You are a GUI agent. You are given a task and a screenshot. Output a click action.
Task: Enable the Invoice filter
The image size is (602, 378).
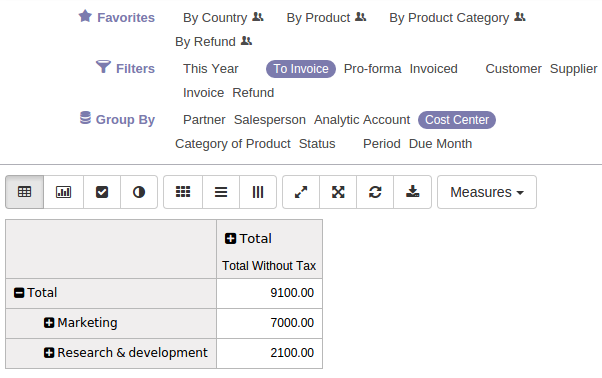tap(203, 93)
